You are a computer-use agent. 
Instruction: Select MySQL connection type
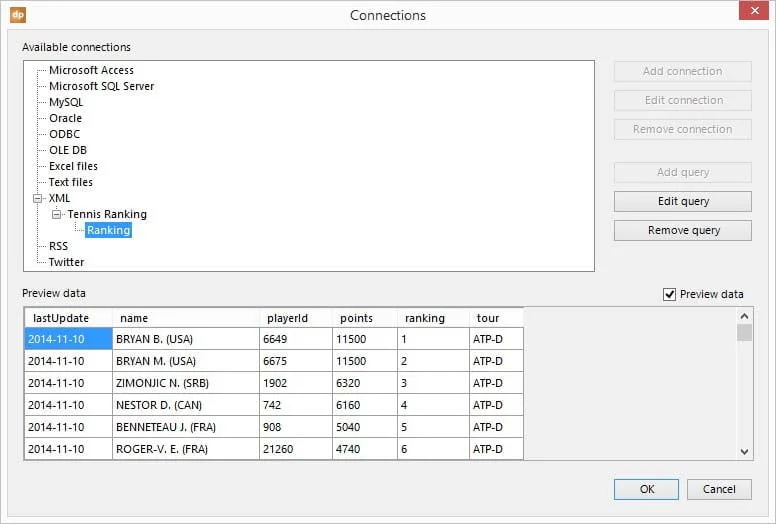click(x=66, y=102)
